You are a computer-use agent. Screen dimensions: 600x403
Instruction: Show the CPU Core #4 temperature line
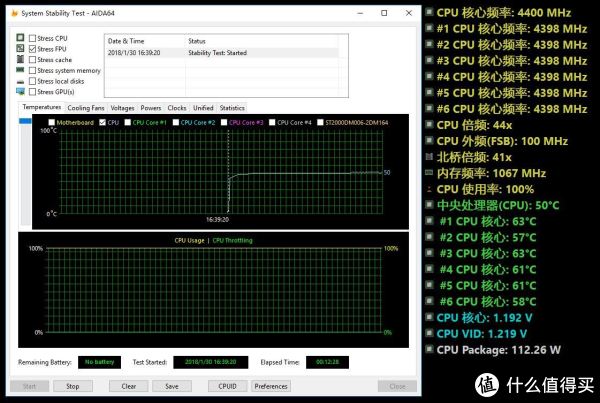(x=272, y=122)
